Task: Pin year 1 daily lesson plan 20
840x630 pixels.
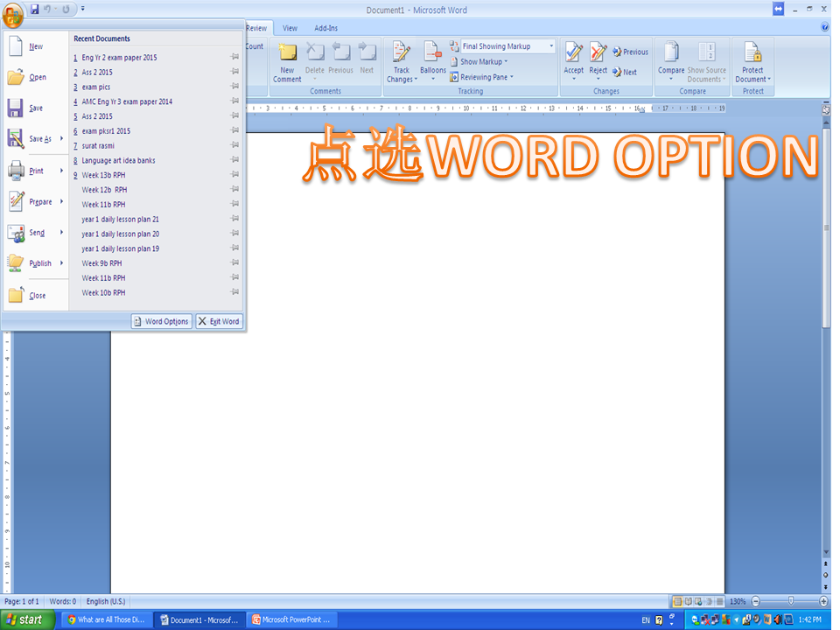Action: click(234, 234)
